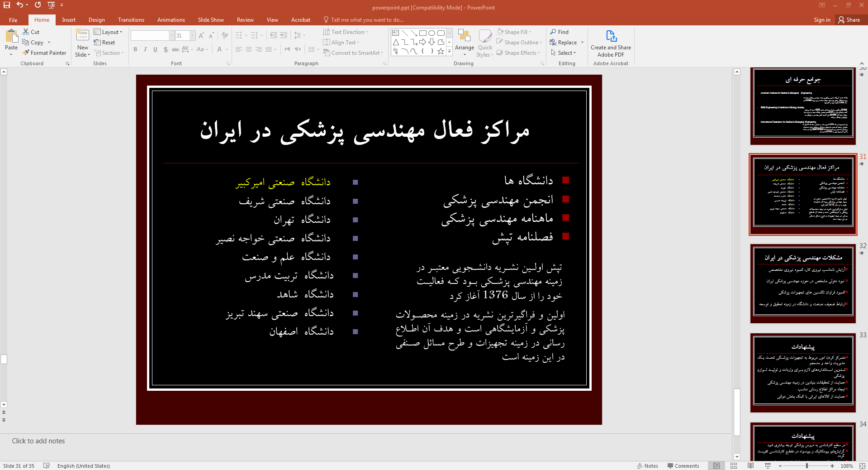Insert a New Slide
The height and width of the screenshot is (470, 868).
(83, 43)
